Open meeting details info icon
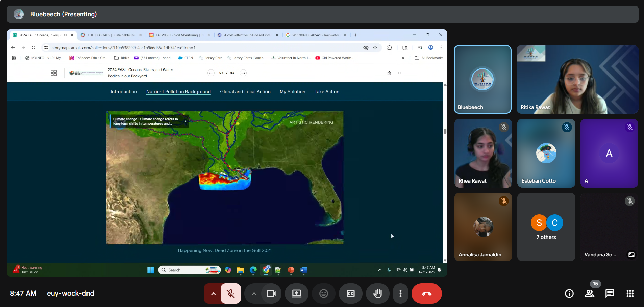Viewport: 644px width, 307px height. [569, 294]
